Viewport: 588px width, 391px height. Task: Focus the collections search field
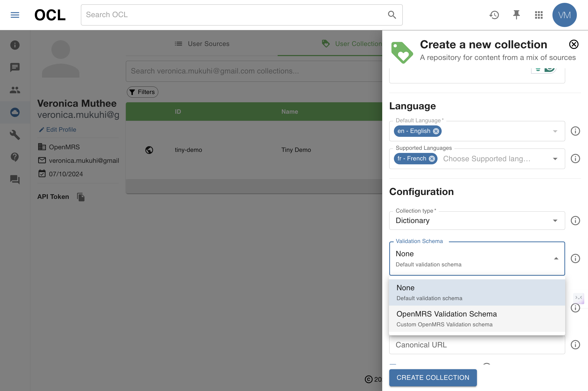254,71
